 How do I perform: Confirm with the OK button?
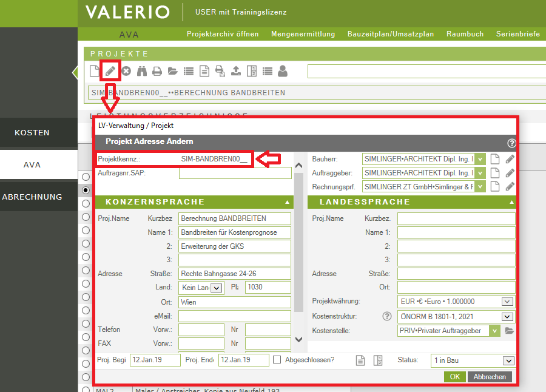454,377
